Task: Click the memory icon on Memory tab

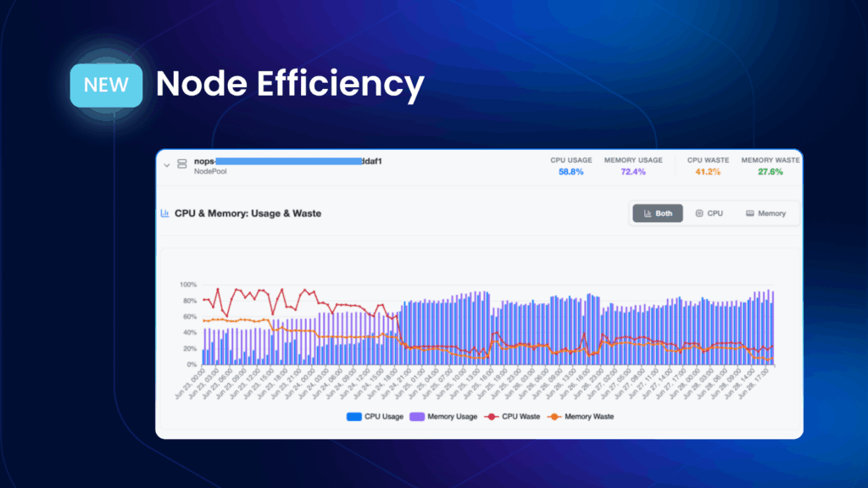Action: click(x=749, y=213)
